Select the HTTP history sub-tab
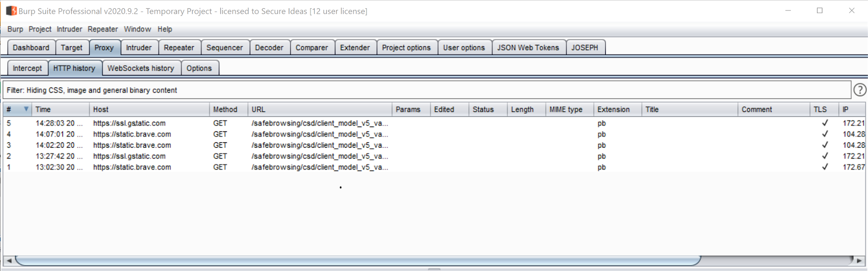The height and width of the screenshot is (271, 868). pyautogui.click(x=74, y=68)
